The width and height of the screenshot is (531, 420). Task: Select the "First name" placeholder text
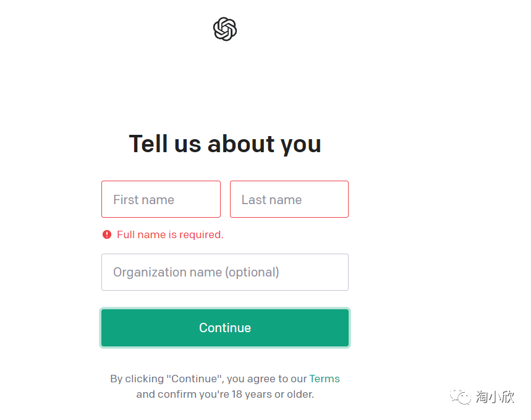(x=143, y=200)
